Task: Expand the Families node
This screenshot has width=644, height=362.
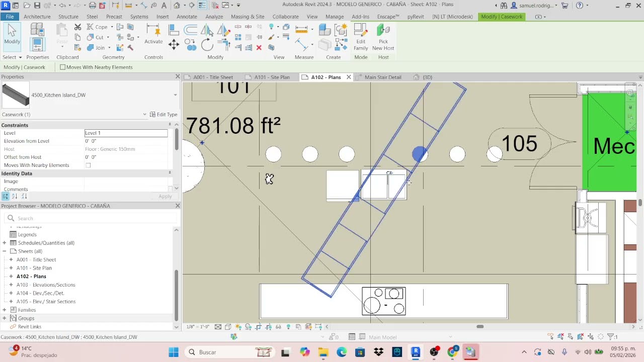Action: pyautogui.click(x=5, y=310)
